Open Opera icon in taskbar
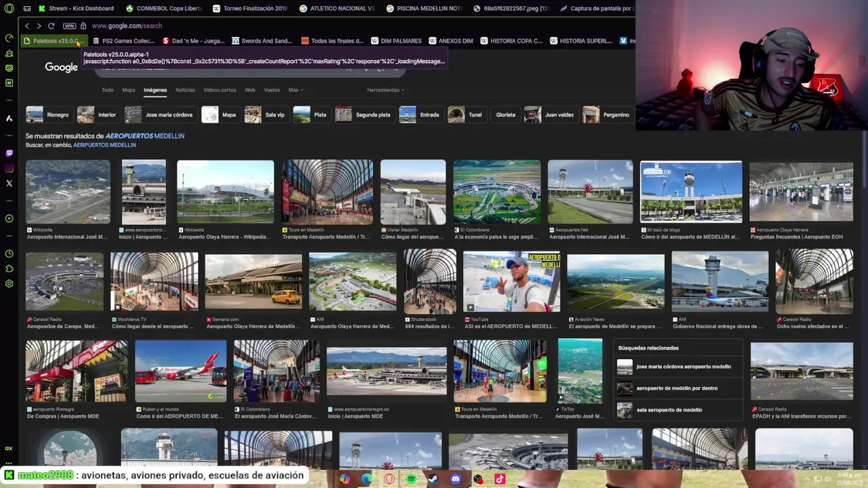Screen dimensions: 868x488 (389, 479)
